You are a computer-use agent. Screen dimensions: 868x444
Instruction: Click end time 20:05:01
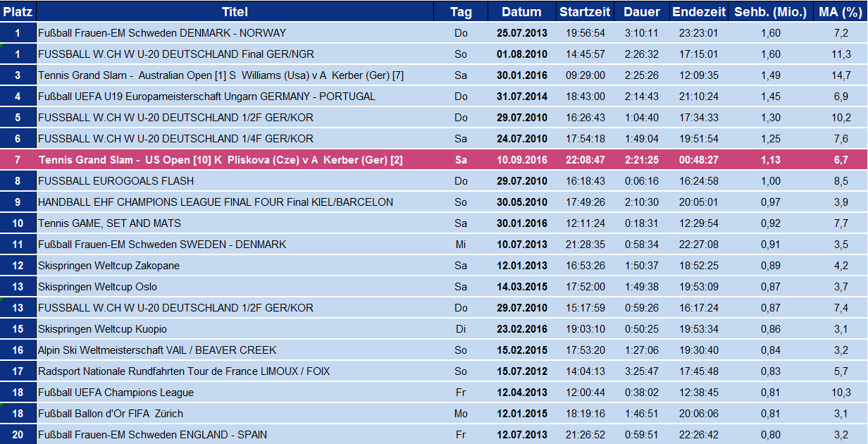pos(699,202)
